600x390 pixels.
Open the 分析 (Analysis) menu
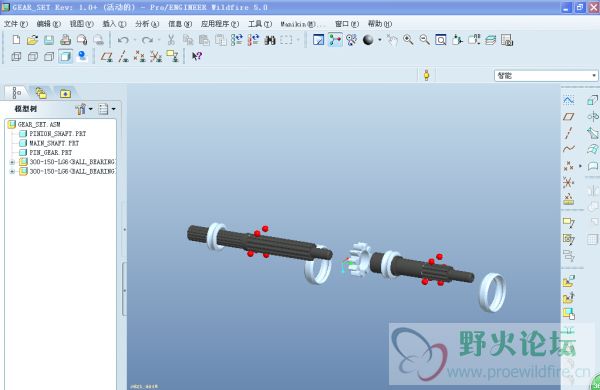tap(147, 24)
